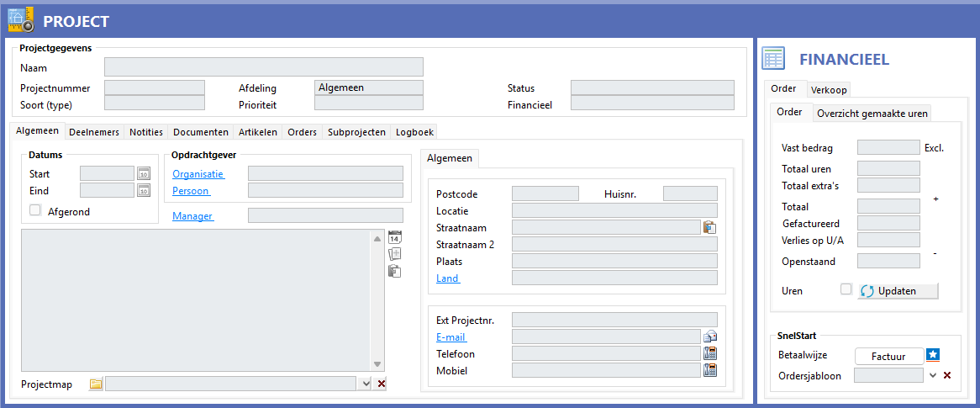Click into the Straatnaam 2 field
980x408 pixels.
click(615, 244)
